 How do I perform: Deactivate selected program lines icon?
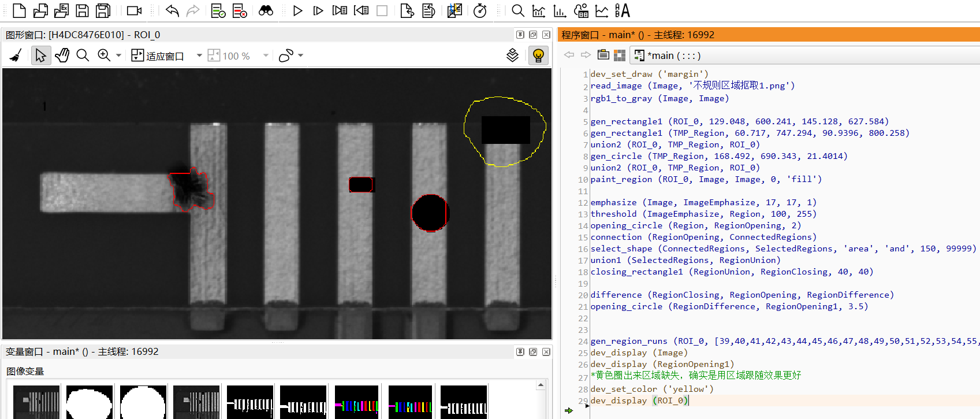[240, 10]
